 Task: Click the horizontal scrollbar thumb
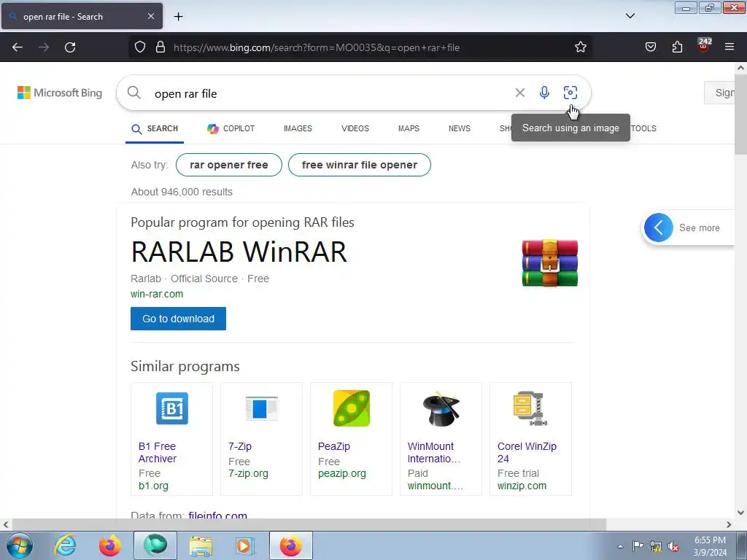309,524
